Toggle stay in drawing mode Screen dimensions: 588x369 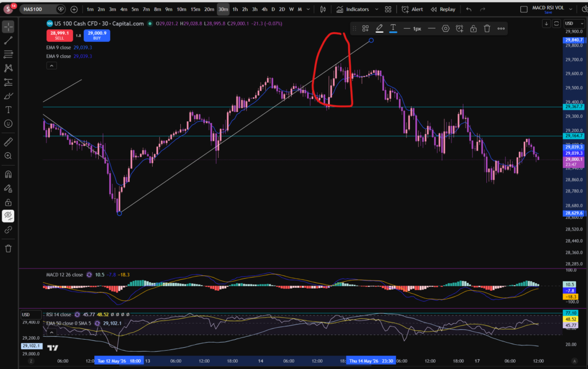(x=8, y=189)
